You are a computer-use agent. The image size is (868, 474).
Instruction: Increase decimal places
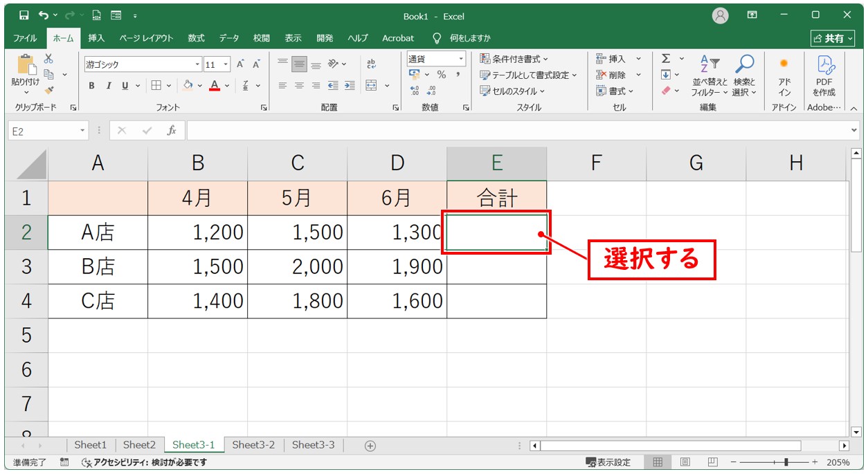(x=415, y=91)
